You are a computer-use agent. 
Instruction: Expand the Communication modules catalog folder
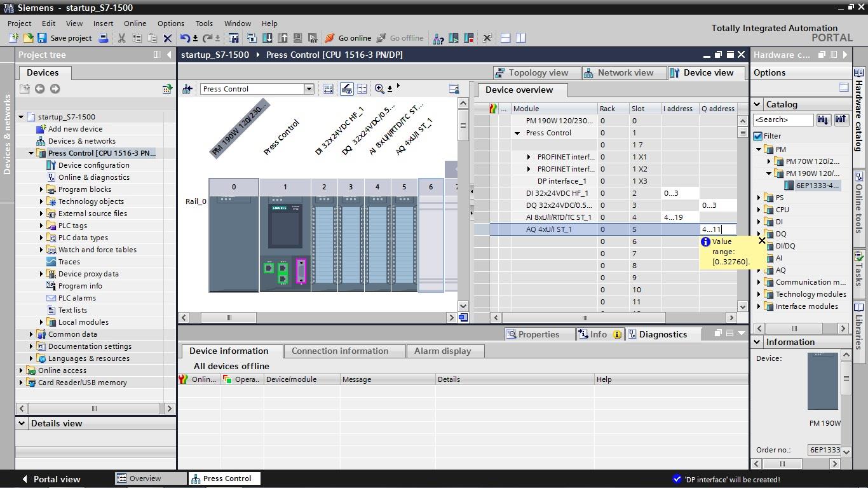759,282
